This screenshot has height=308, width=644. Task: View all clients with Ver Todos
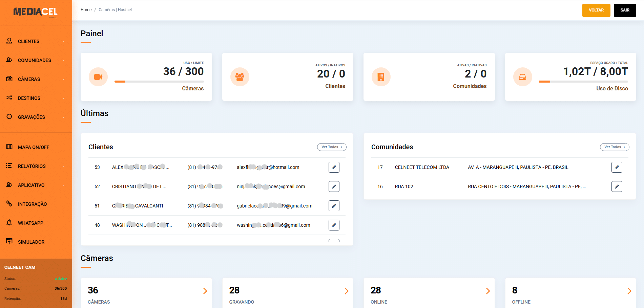coord(331,147)
